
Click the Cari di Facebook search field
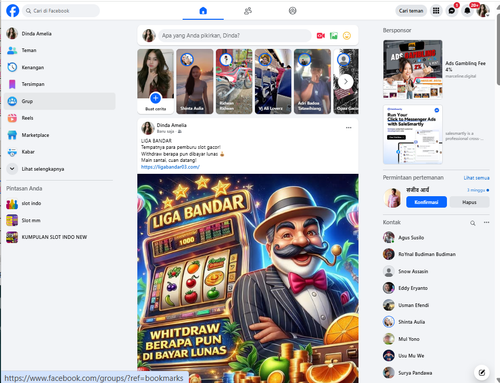[x=61, y=11]
